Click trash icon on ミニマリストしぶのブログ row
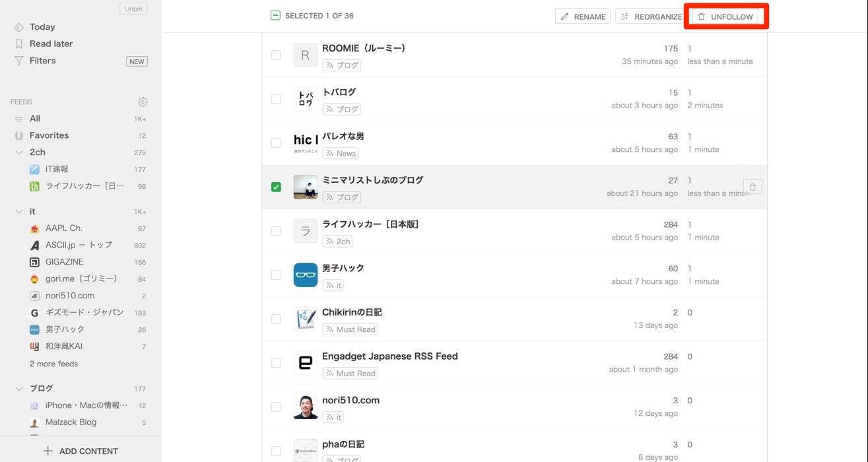Image resolution: width=868 pixels, height=462 pixels. tap(752, 187)
